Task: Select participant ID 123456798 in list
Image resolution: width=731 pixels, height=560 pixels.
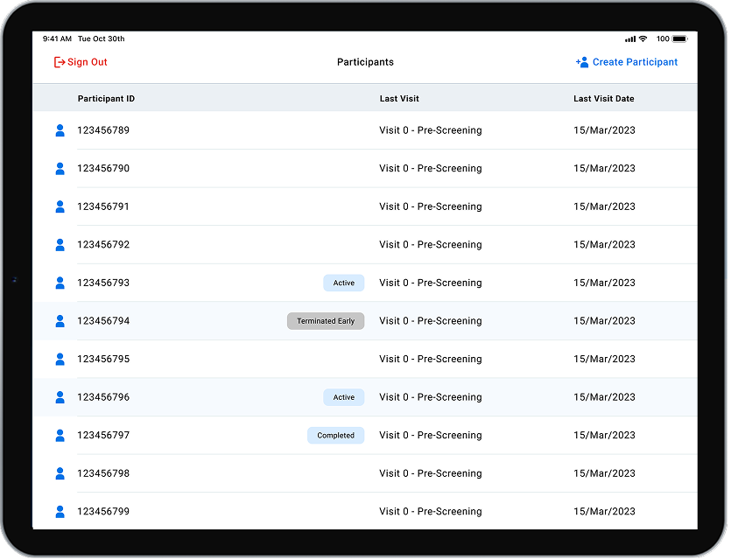Action: click(104, 475)
